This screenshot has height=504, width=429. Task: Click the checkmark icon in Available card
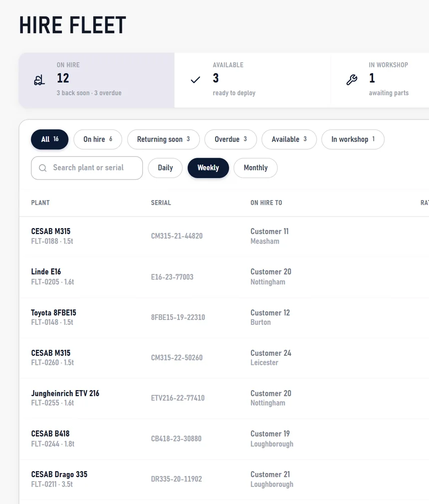pos(196,80)
